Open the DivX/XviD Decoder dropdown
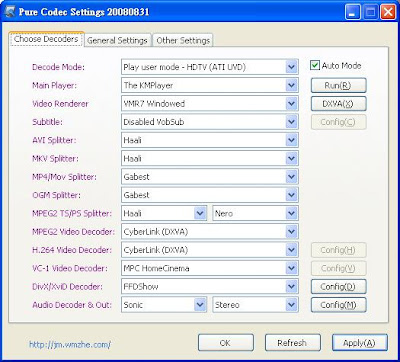Screen dimensions: 400x362 click(210, 286)
